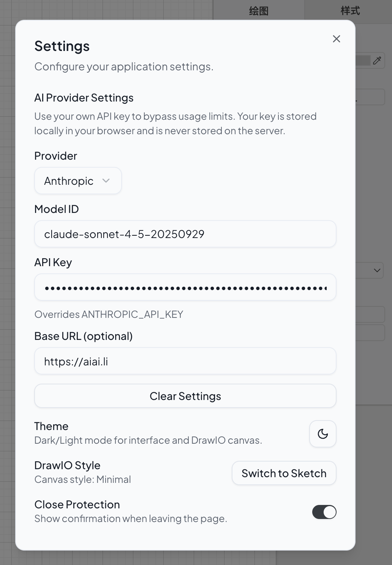Click the dimmed canvas grid left of the dialog
392x565 pixels.
click(7, 266)
